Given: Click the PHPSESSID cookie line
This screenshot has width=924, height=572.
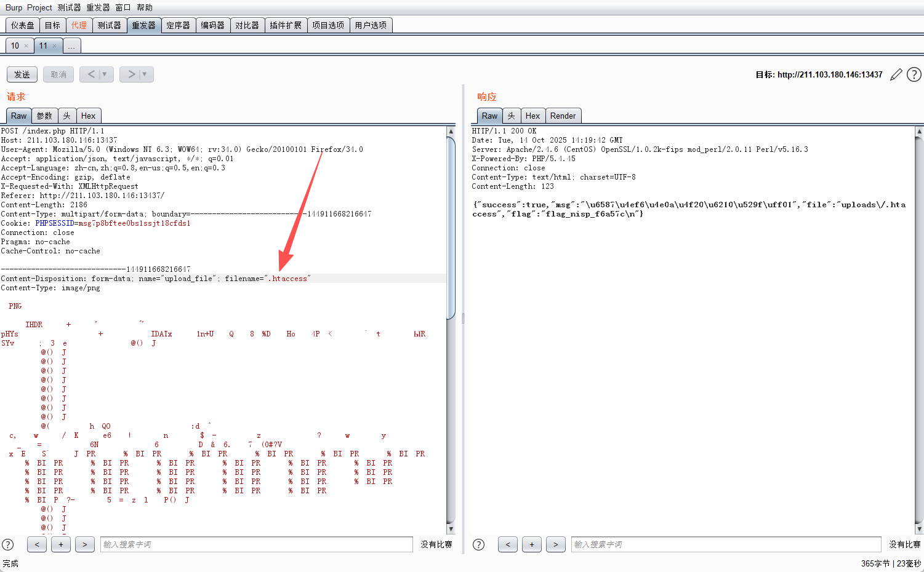Looking at the screenshot, I should coord(95,223).
